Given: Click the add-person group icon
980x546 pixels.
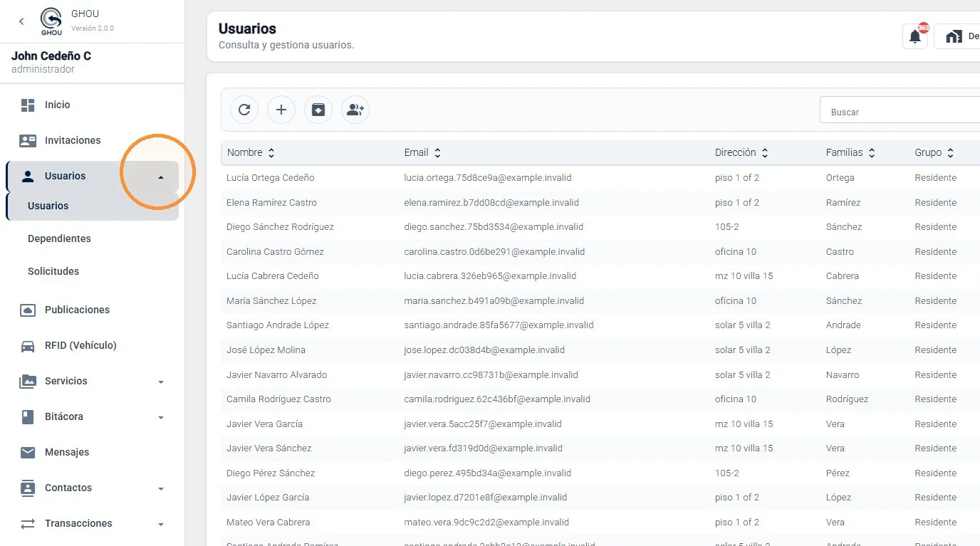Looking at the screenshot, I should [x=355, y=110].
